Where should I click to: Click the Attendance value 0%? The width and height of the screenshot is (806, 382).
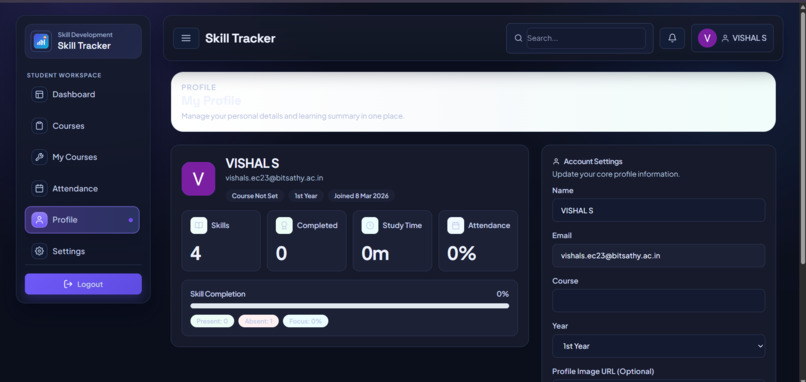tap(462, 253)
